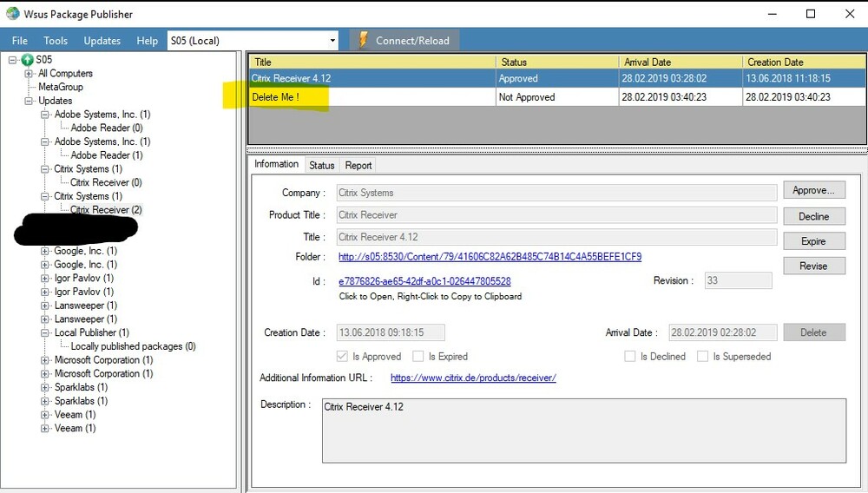Image resolution: width=868 pixels, height=493 pixels.
Task: Check the Is Superseded checkbox
Action: pyautogui.click(x=703, y=357)
